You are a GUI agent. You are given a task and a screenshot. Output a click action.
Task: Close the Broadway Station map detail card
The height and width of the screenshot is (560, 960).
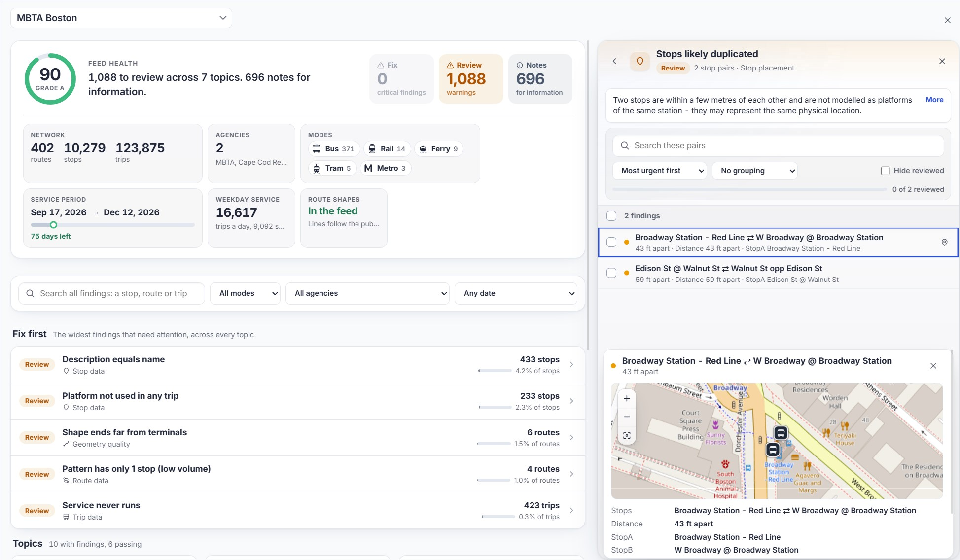point(933,366)
